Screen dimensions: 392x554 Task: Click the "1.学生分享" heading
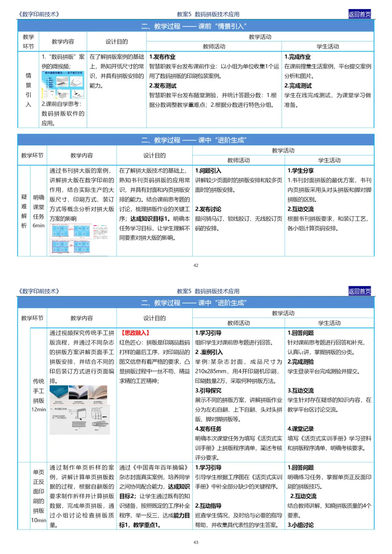(301, 170)
